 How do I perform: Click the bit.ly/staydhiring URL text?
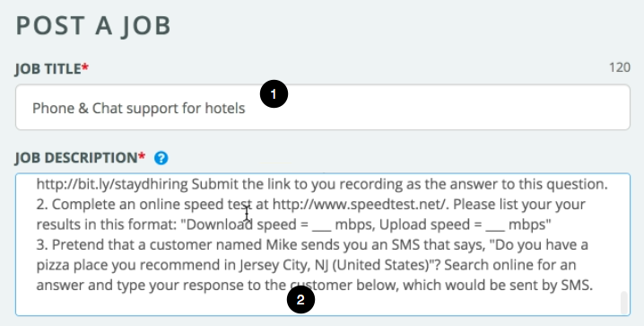112,184
